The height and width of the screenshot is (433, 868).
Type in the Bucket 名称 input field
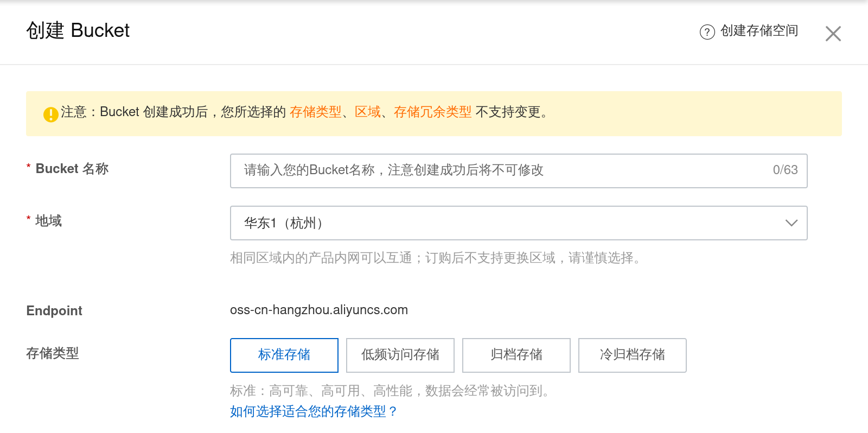pyautogui.click(x=505, y=170)
